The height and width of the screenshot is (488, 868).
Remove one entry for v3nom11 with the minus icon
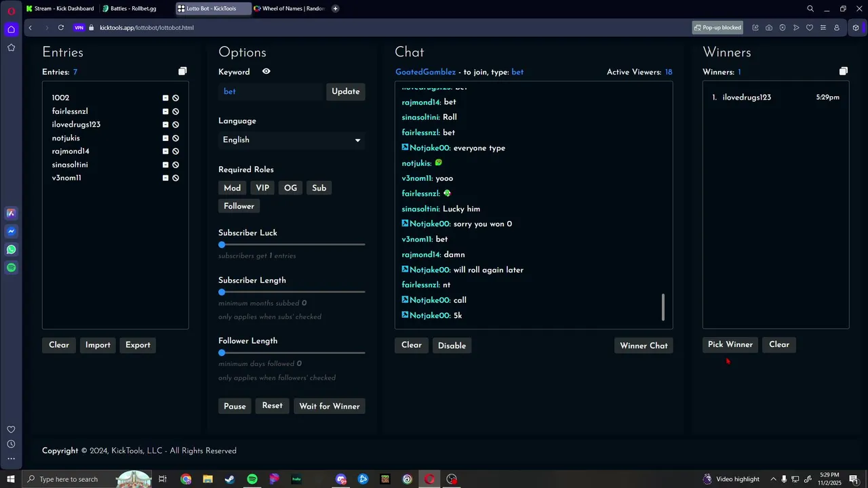pyautogui.click(x=165, y=178)
